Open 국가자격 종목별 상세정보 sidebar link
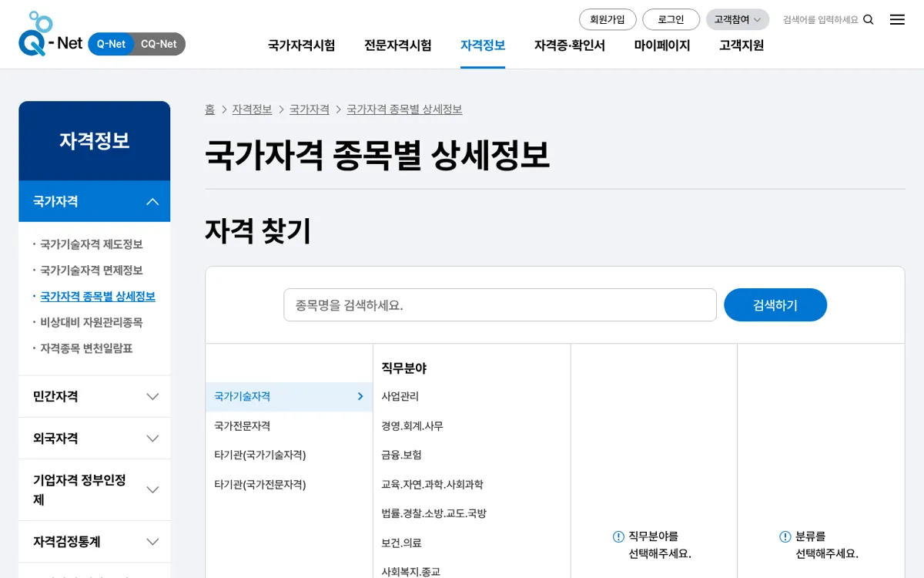Screen dimensions: 924x578 point(98,297)
